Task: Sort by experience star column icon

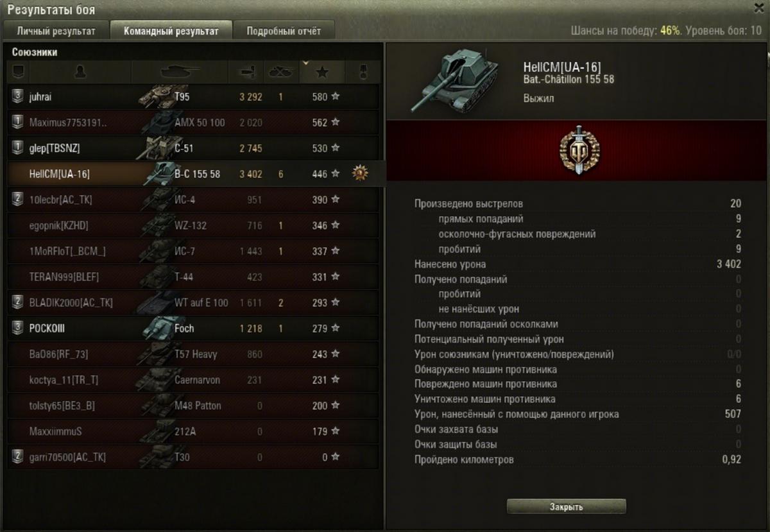Action: pos(322,72)
